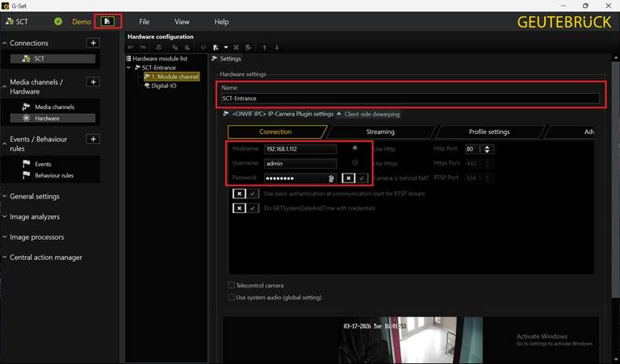The height and width of the screenshot is (364, 620).
Task: Click the camera preview image
Action: (x=410, y=340)
